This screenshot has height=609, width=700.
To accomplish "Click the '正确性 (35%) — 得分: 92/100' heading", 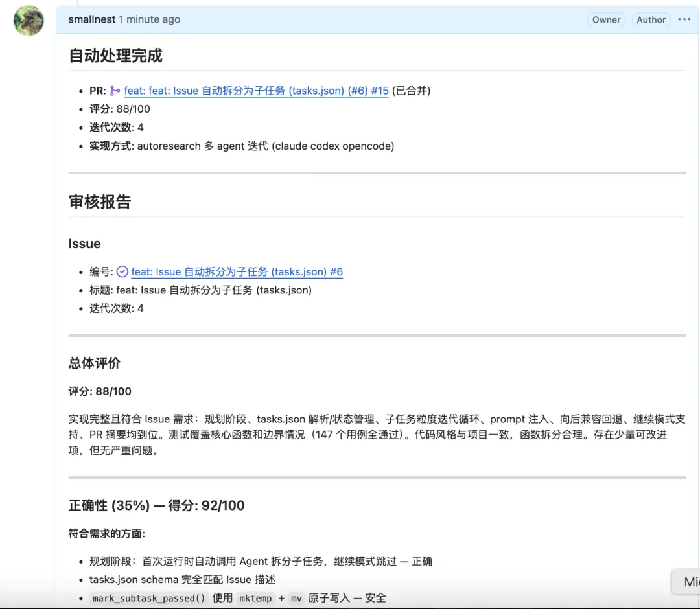I will [157, 505].
